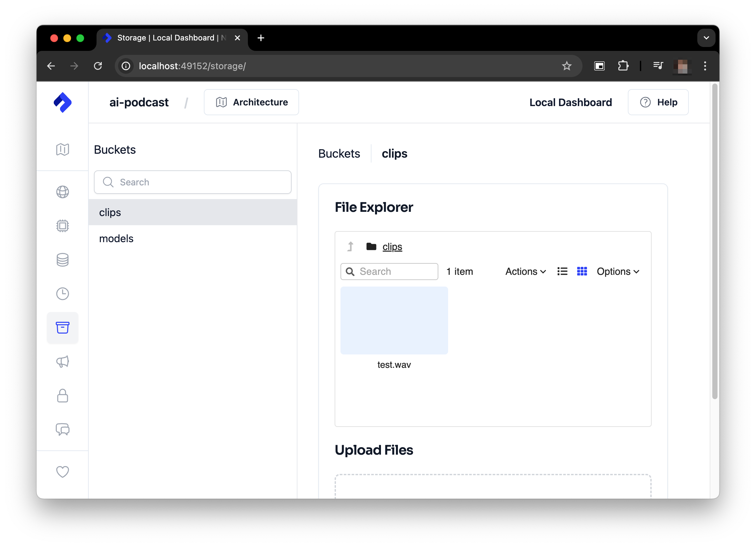This screenshot has width=756, height=547.
Task: Open the Actions dropdown menu
Action: 525,271
